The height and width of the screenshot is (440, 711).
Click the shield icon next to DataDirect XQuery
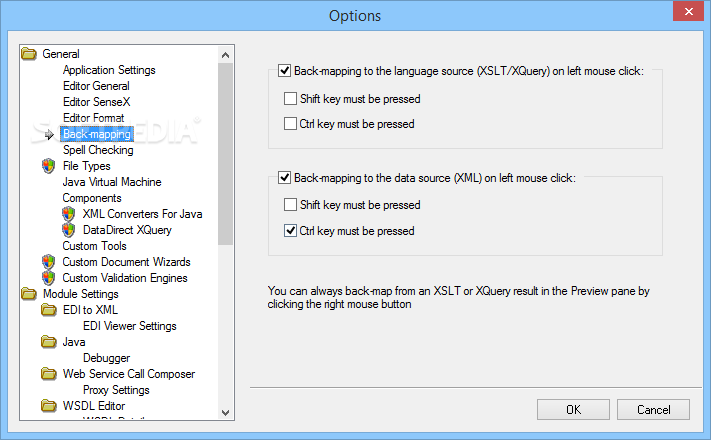click(68, 230)
